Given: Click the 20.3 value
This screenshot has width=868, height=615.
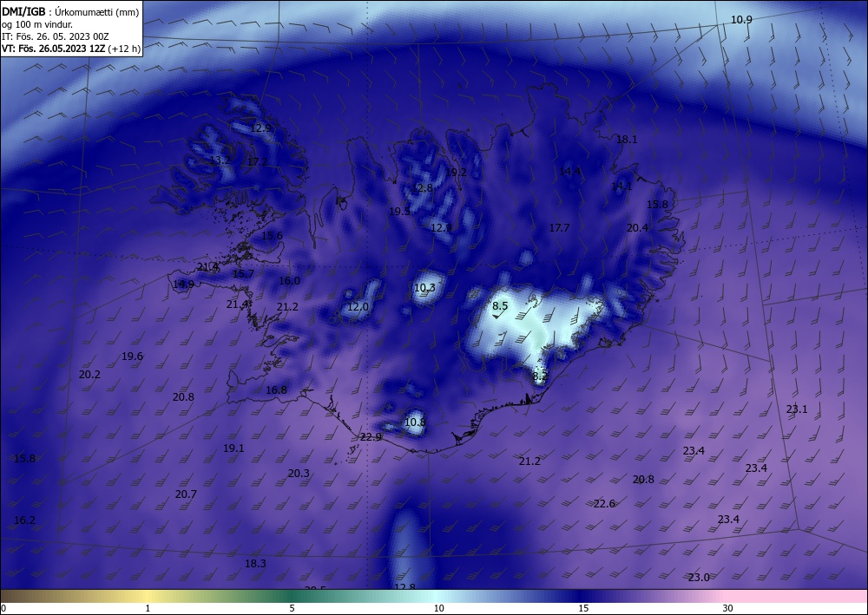Looking at the screenshot, I should pyautogui.click(x=299, y=474).
